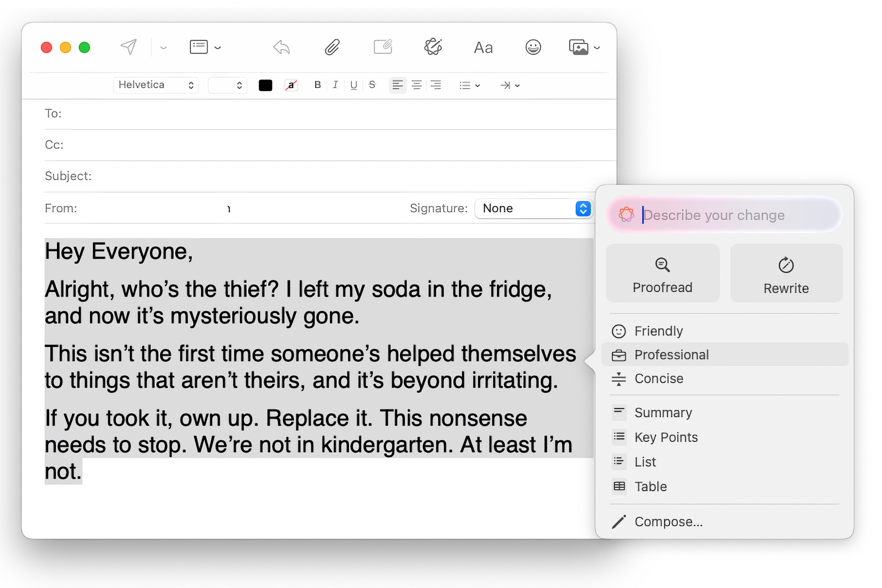This screenshot has height=588, width=882.
Task: Send the email message
Action: (x=128, y=47)
